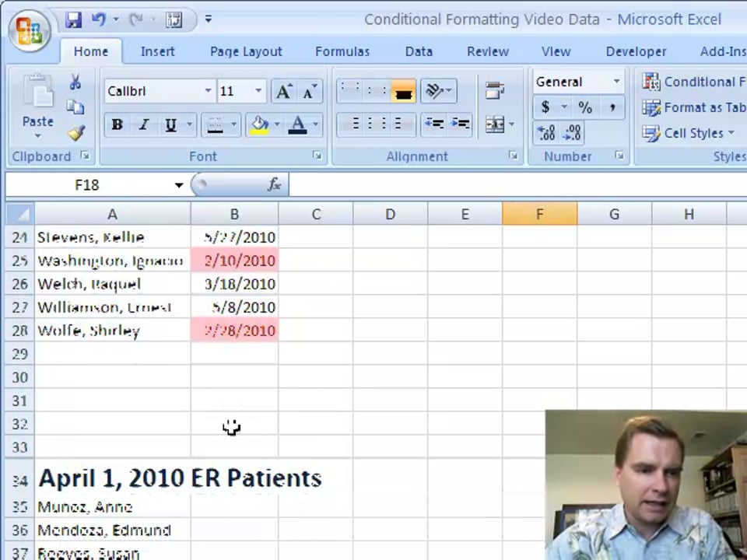The width and height of the screenshot is (747, 560).
Task: Open the Developer tab
Action: [636, 51]
